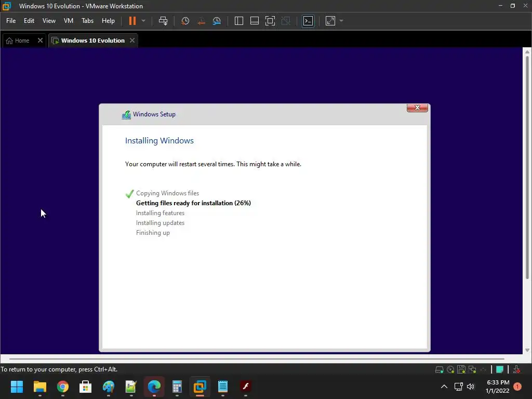Click 'Installing Windows' heading
Image resolution: width=532 pixels, height=399 pixels.
pyautogui.click(x=159, y=140)
